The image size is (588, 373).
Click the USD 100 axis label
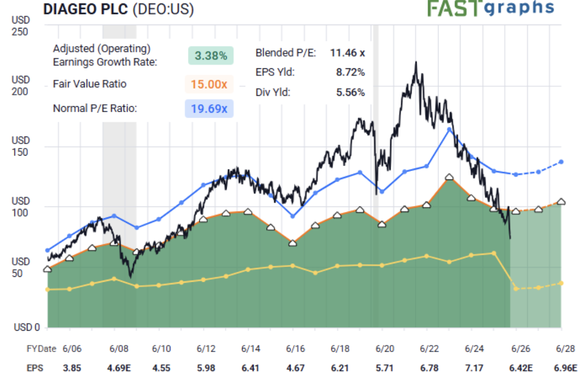click(x=20, y=207)
